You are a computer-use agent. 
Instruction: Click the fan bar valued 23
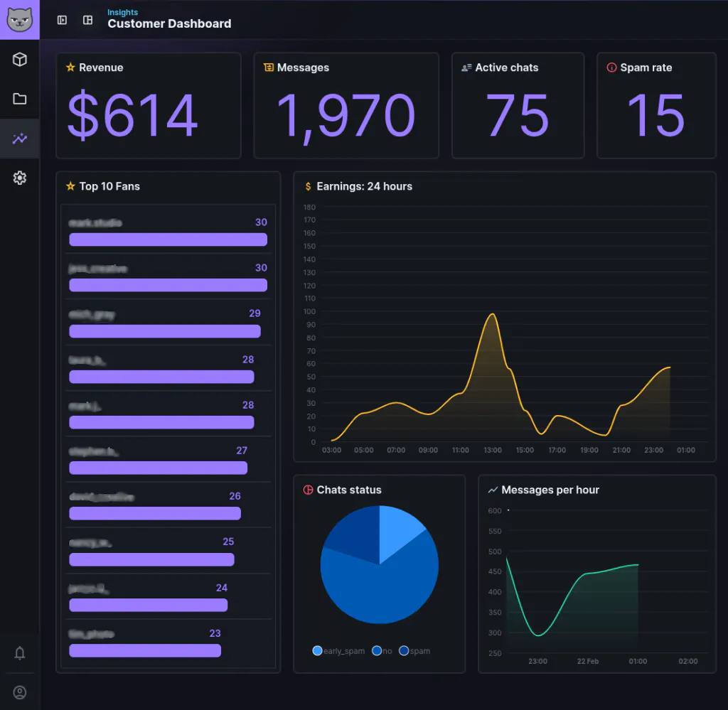145,650
